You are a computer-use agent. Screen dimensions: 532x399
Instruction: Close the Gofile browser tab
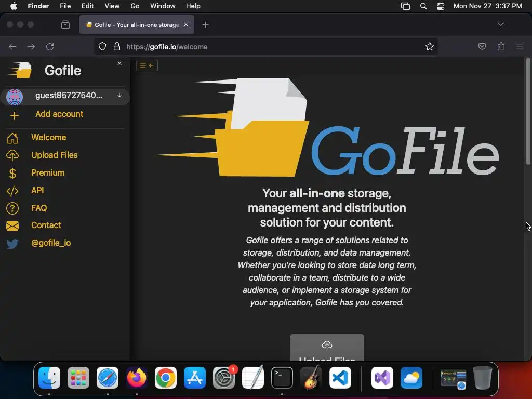186,24
